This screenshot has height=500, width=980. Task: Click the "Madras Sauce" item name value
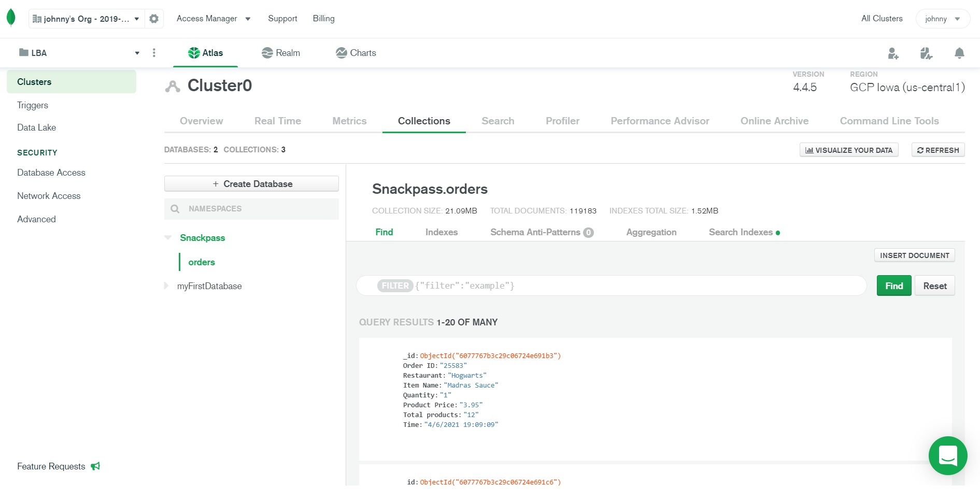point(471,385)
